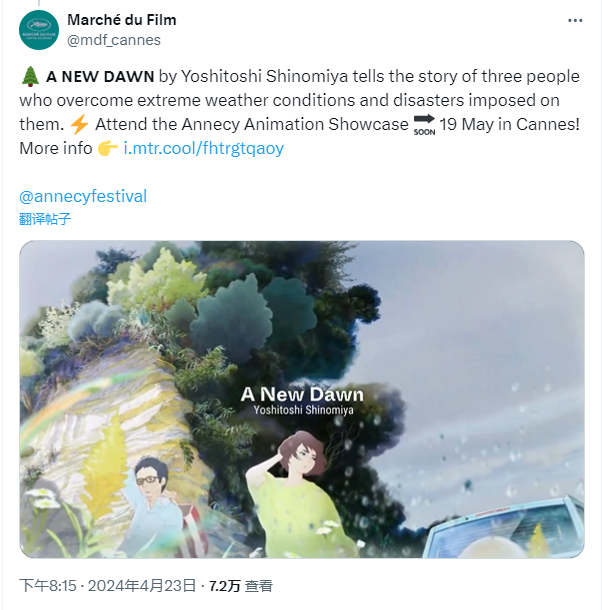Open the i.mtr.cool/fhtrgtqaoy link
Screen dimensions: 602x610
click(204, 148)
